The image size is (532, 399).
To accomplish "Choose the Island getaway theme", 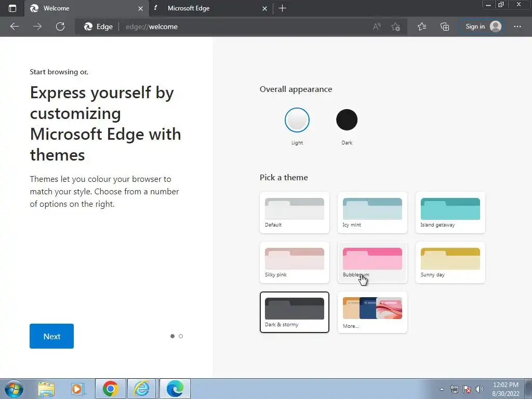I will click(450, 212).
